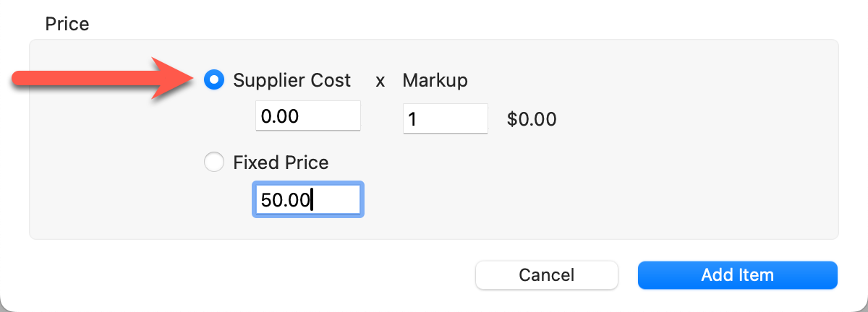This screenshot has width=868, height=312.
Task: Click the "Supplier Cost" label text
Action: (292, 80)
